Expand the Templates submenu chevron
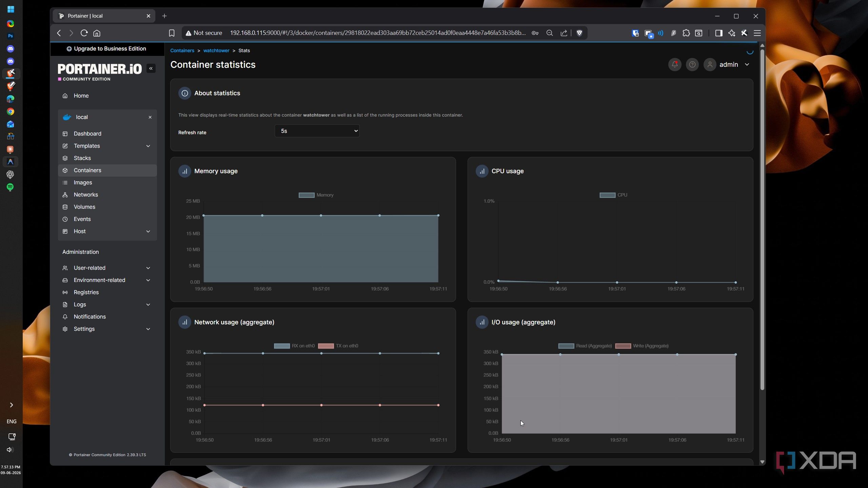Viewport: 868px width, 488px height. tap(148, 146)
